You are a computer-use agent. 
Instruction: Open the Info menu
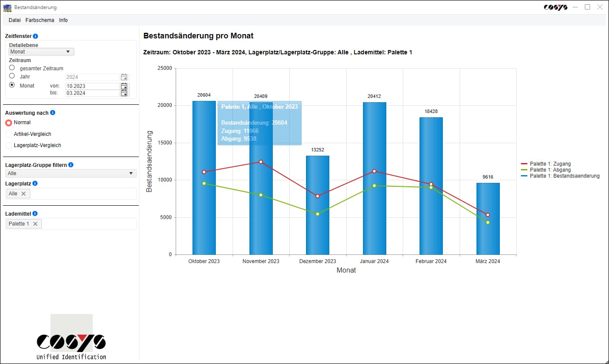tap(63, 20)
